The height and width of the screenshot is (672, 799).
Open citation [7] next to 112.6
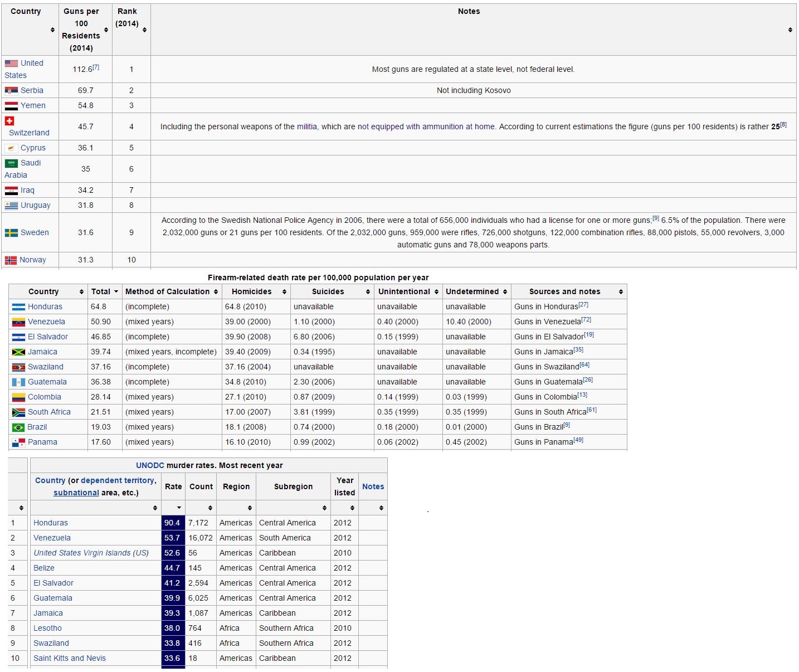tap(96, 67)
